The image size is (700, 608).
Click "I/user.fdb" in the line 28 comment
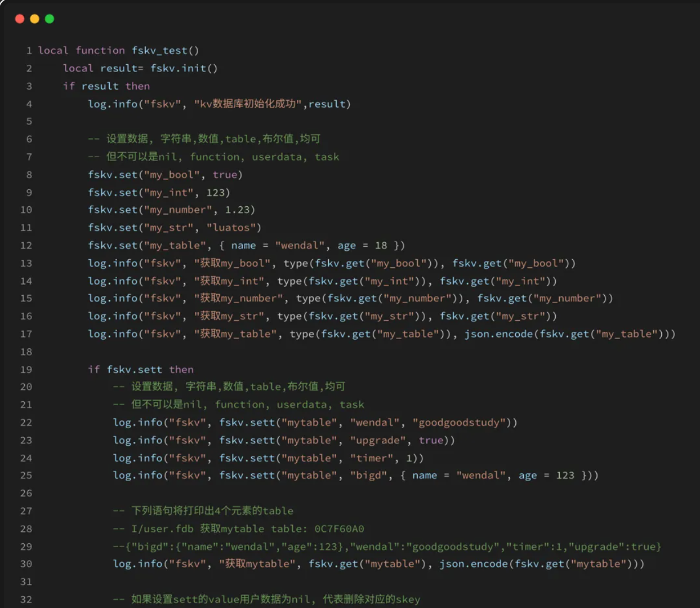[x=162, y=529]
